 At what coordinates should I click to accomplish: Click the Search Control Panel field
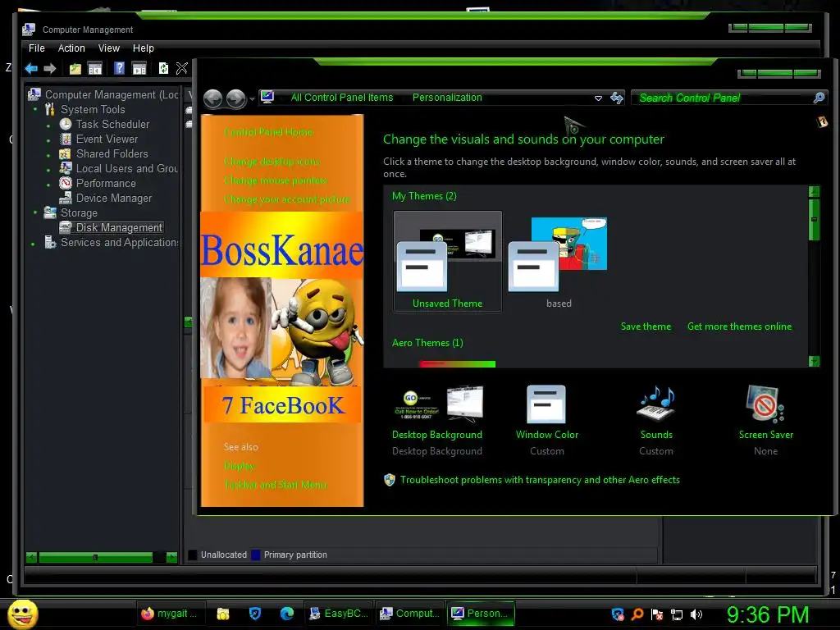(729, 98)
